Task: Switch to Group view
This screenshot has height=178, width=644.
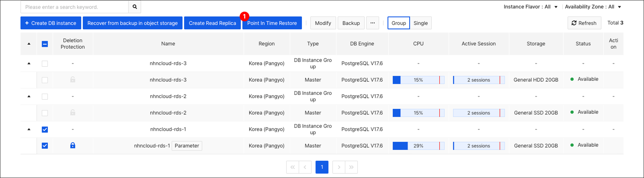Action: [399, 23]
